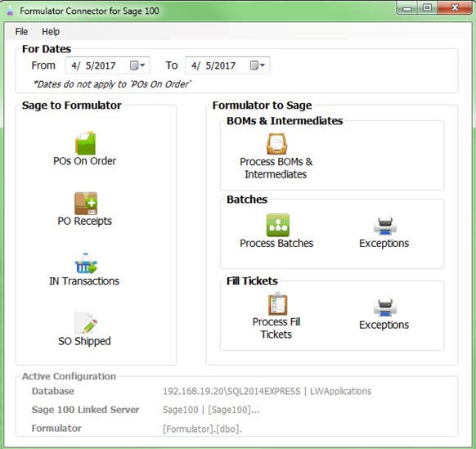Open the To date calendar dropdown

[x=258, y=65]
